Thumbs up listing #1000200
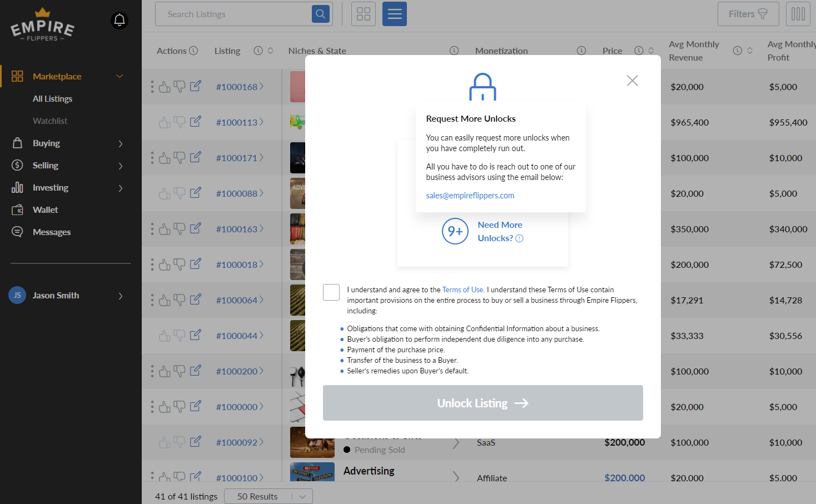The height and width of the screenshot is (504, 816). 165,371
